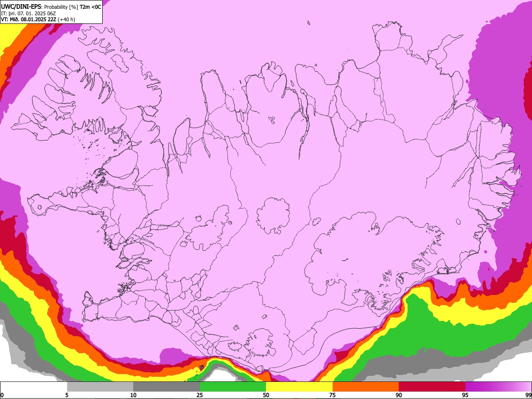
Task: Click the legend tick label '10'
Action: (133, 395)
